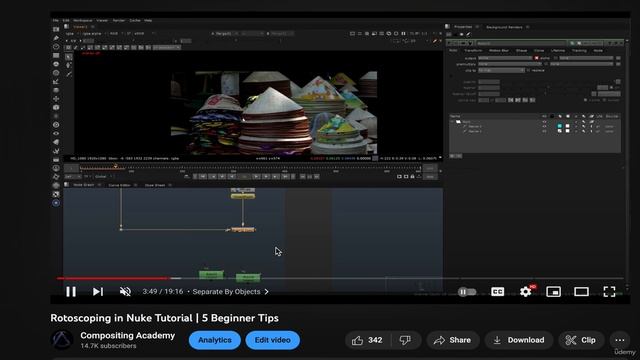Open the Filter nodes toolbar icon
640x360 pixels.
click(x=56, y=73)
